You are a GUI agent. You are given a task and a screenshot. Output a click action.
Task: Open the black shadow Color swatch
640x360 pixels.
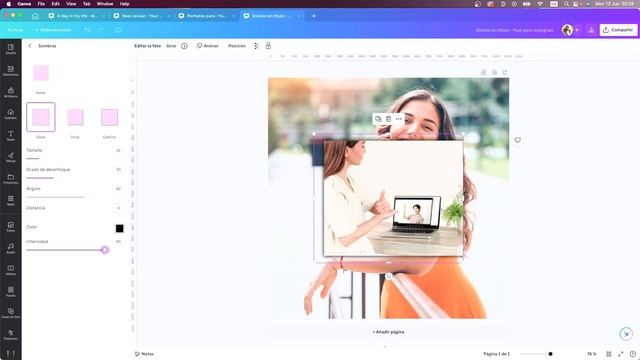click(x=119, y=228)
